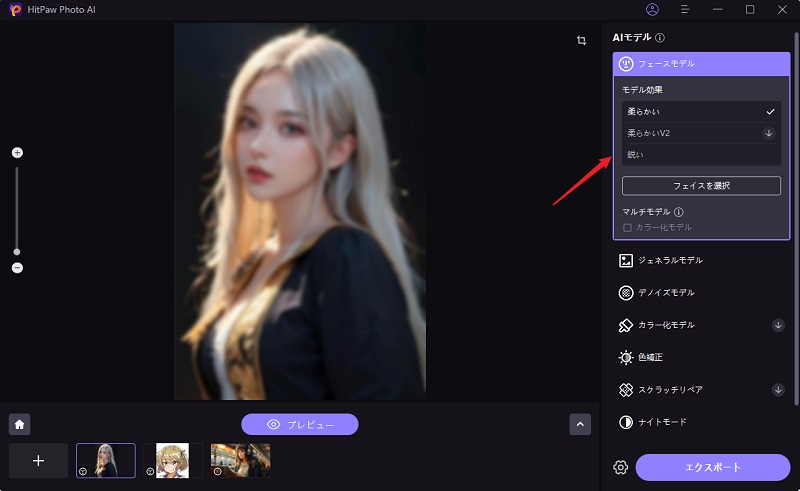This screenshot has height=491, width=800.
Task: Click the info icon beside マルチモデル
Action: (679, 212)
